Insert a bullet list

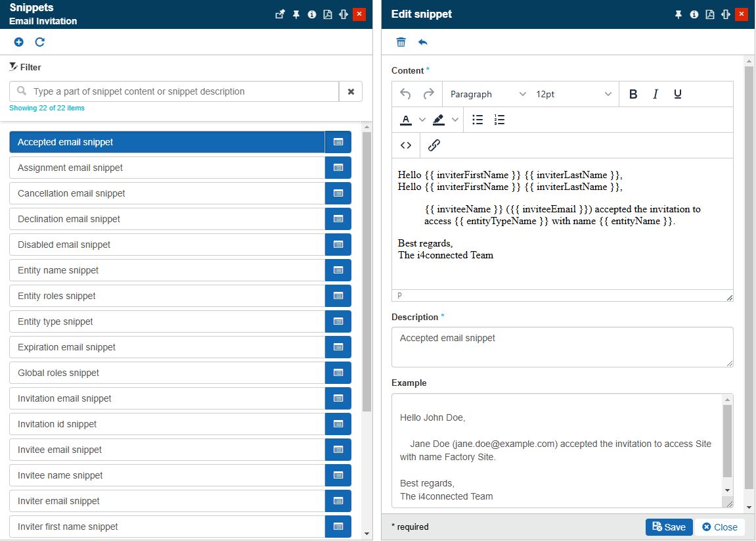coord(478,120)
